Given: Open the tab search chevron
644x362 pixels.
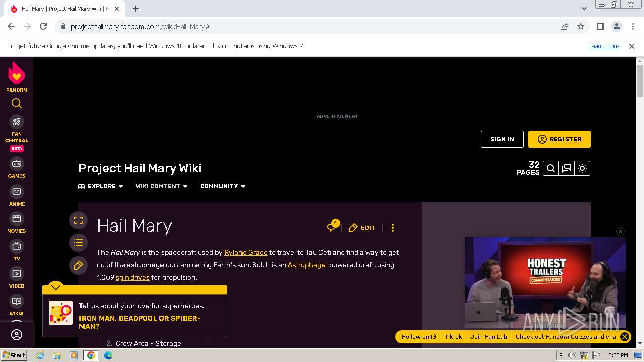Looking at the screenshot, I should click(x=584, y=9).
